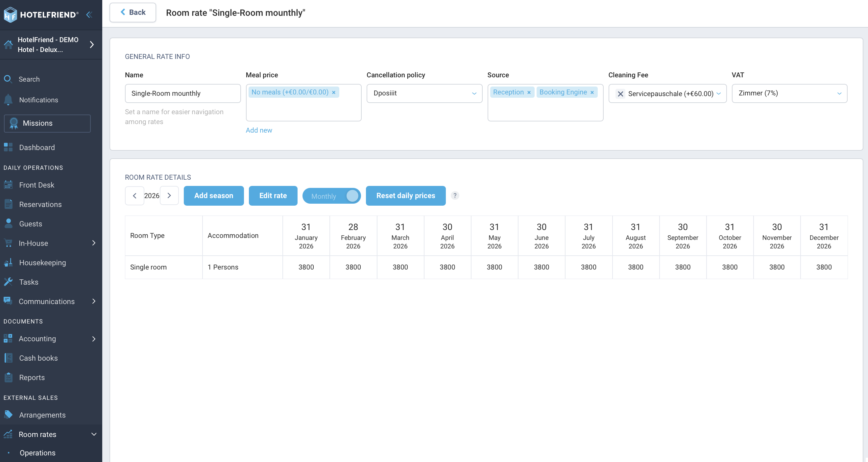Click the Search magnifier icon
The height and width of the screenshot is (462, 868).
tap(8, 79)
